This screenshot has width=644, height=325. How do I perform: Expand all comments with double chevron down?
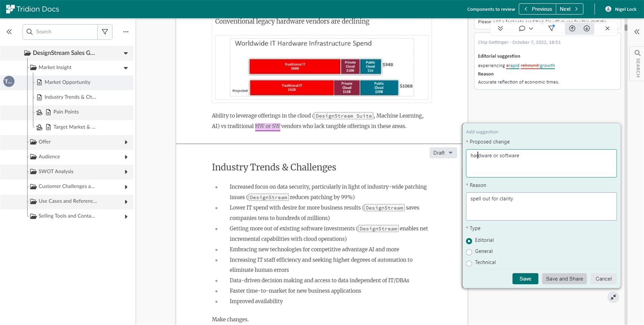pyautogui.click(x=500, y=28)
